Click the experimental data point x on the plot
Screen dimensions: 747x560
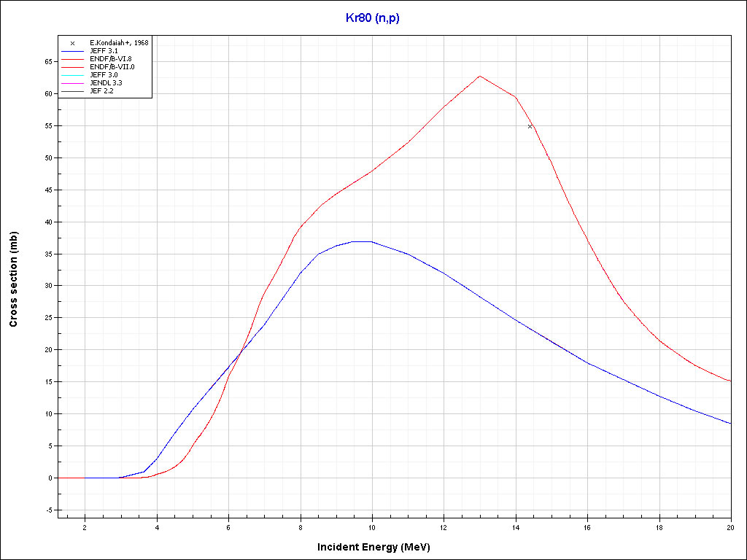(x=530, y=126)
